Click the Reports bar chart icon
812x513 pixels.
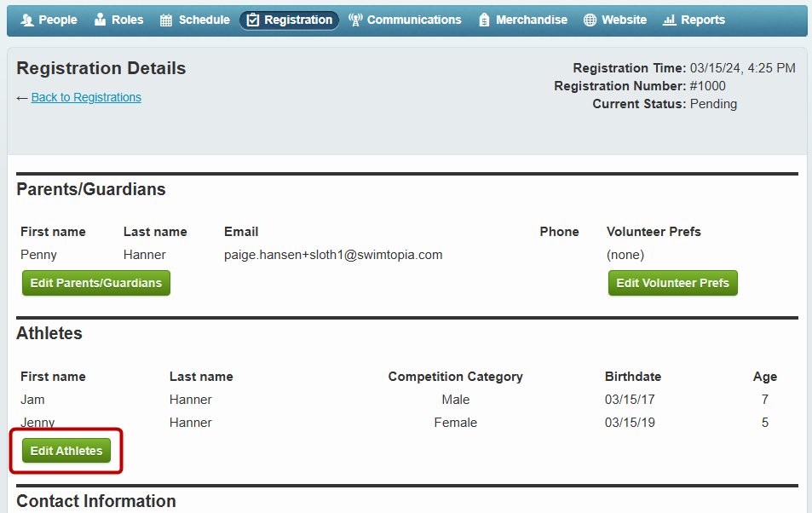tap(670, 20)
